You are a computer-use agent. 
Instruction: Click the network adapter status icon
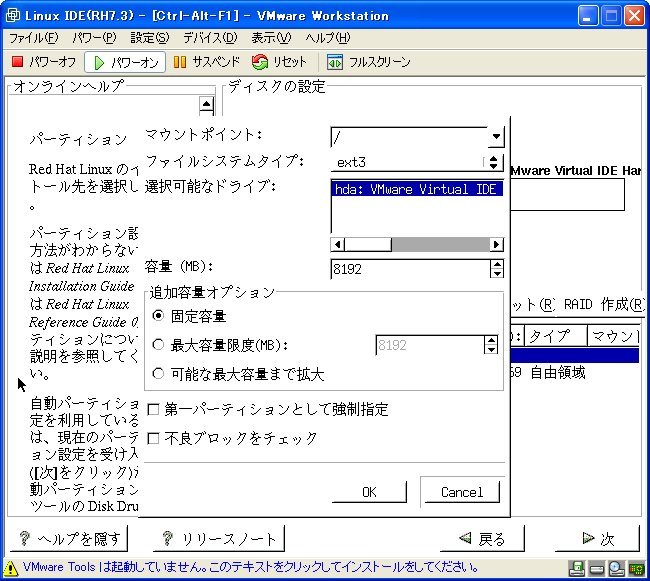tap(636, 568)
